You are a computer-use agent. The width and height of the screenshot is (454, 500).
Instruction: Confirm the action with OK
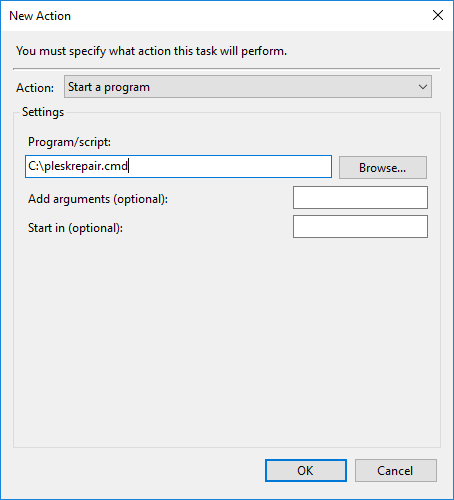coord(306,470)
